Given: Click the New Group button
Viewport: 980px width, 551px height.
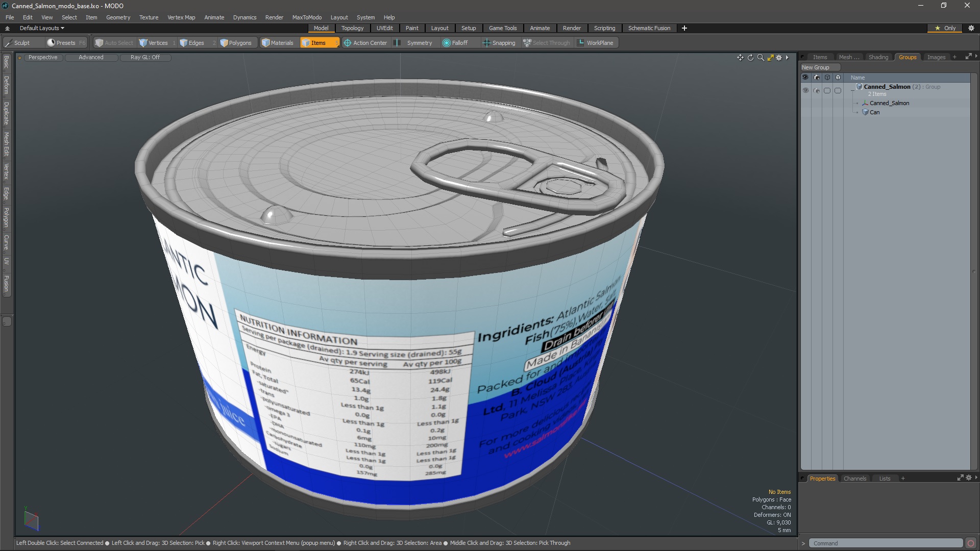Looking at the screenshot, I should [820, 67].
